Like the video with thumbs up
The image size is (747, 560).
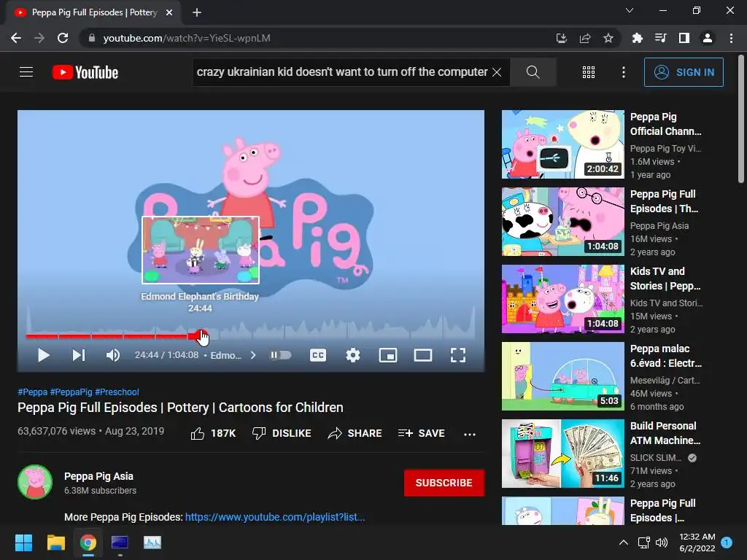(213, 433)
